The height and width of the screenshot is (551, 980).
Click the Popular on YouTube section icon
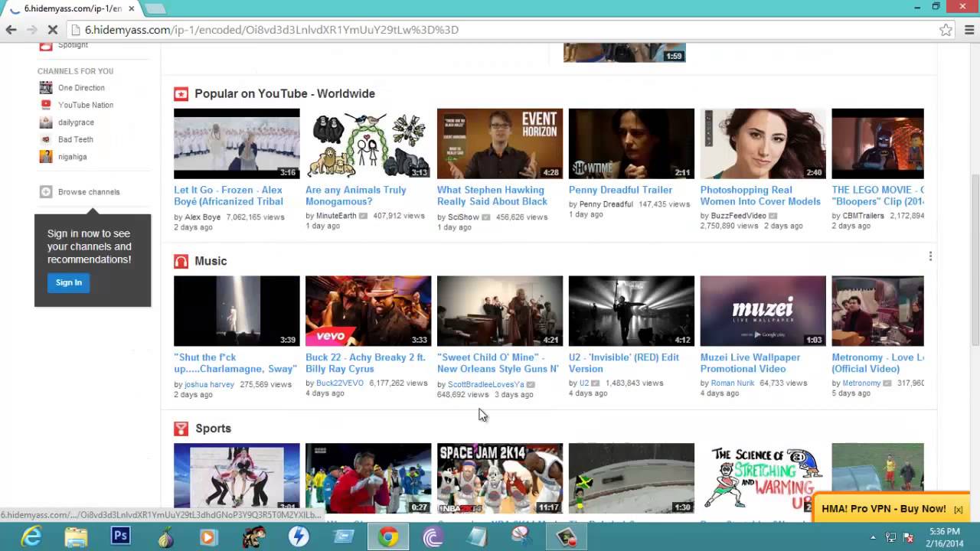181,94
